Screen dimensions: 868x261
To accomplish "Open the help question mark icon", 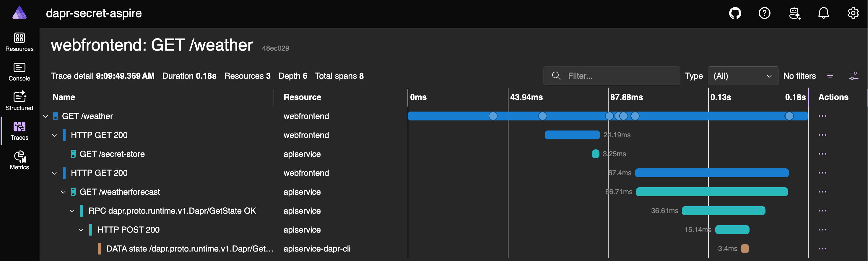I will coord(764,13).
